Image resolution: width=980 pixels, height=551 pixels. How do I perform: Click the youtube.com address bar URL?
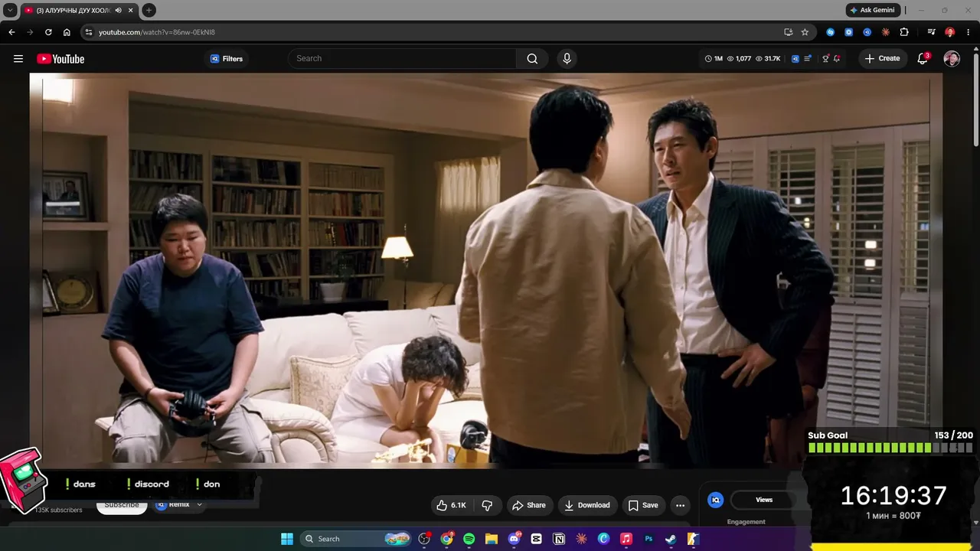(x=157, y=32)
